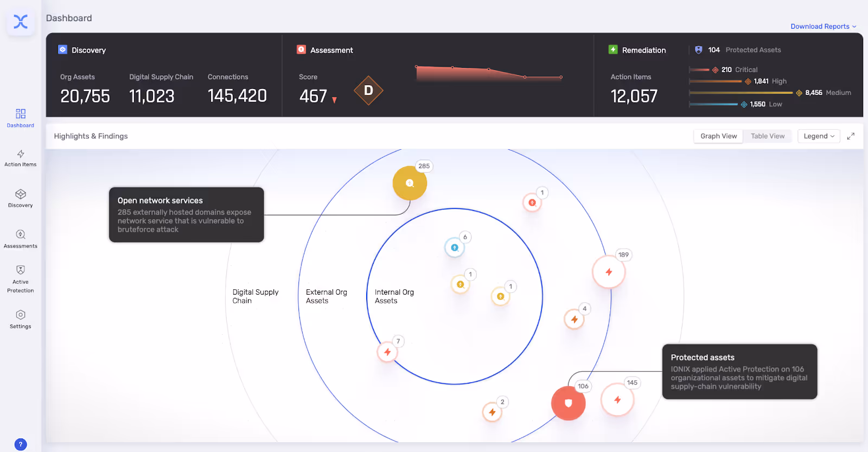
Task: Click the Digital Supply Chain ring label
Action: [256, 296]
